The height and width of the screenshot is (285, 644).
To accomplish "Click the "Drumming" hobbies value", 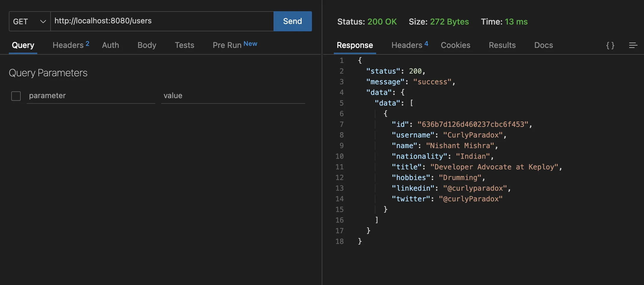I will coord(460,178).
